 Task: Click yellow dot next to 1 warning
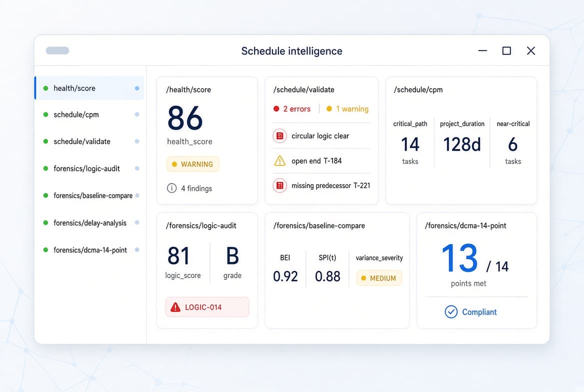(x=329, y=109)
